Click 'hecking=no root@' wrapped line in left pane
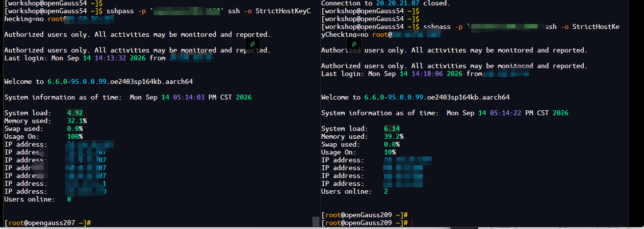 click(59, 19)
